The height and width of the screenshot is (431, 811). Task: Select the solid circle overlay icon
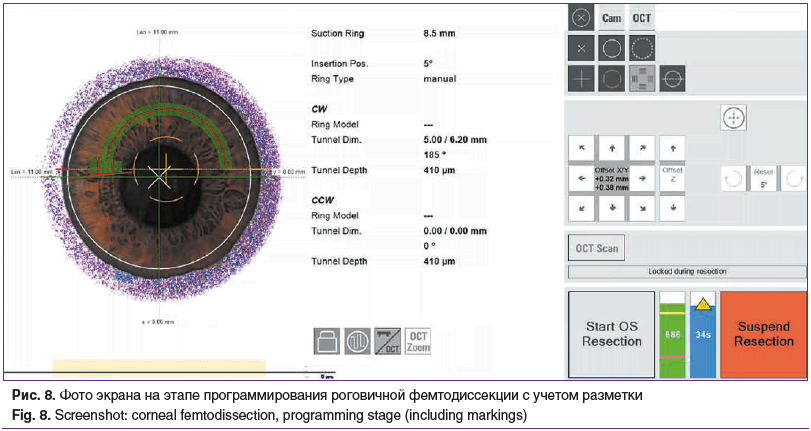tap(611, 47)
